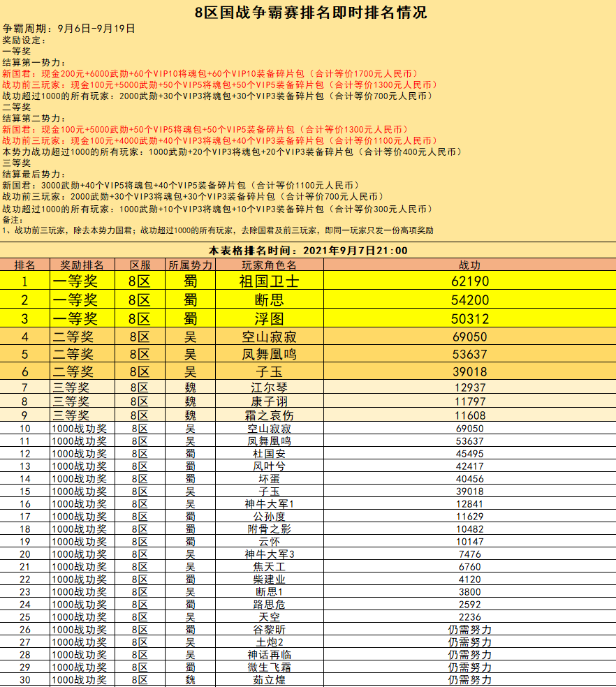The width and height of the screenshot is (616, 687).
Task: Select player name 云怀
Action: point(269,542)
